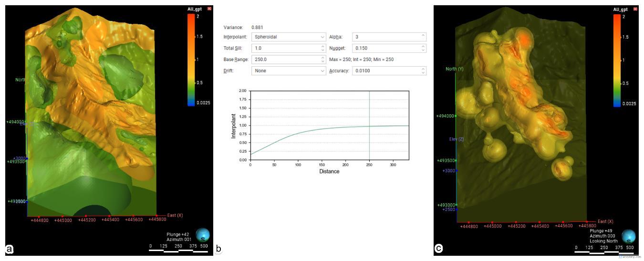644x261 pixels.
Task: Click the 'Azimuth 001' readout in panel a
Action: (x=179, y=239)
